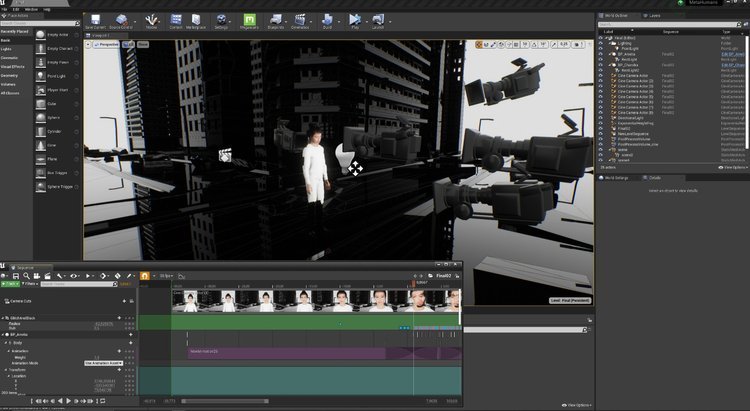Select Cone in Place Actors

click(x=57, y=145)
